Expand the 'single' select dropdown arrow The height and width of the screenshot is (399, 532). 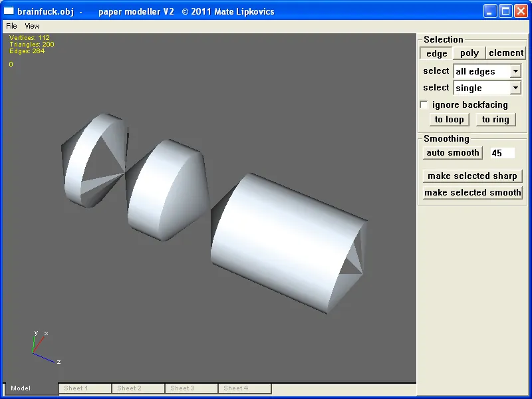coord(515,88)
